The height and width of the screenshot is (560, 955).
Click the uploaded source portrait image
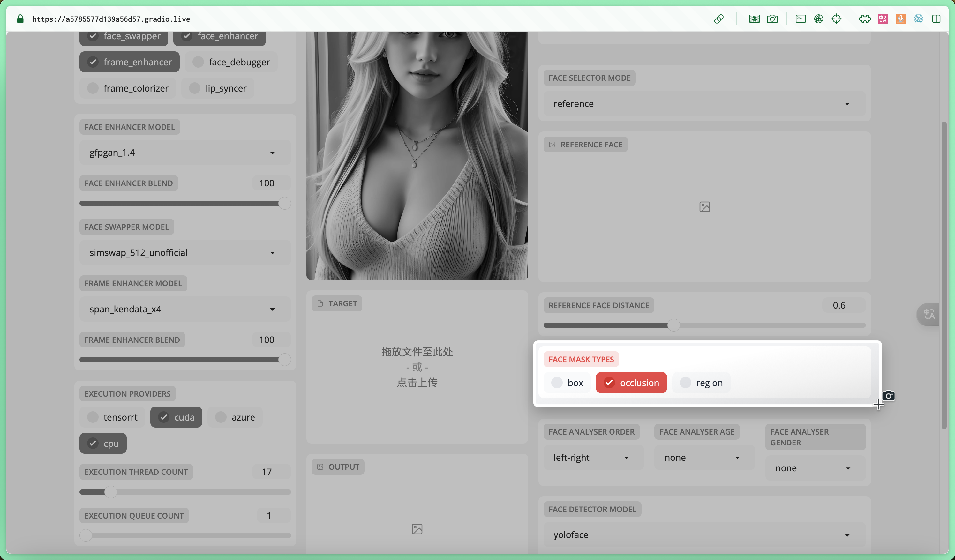417,156
